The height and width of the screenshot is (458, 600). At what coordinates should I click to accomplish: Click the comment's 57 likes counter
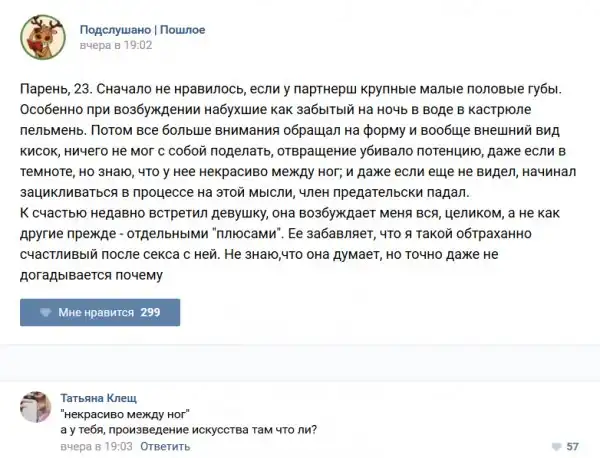tap(573, 446)
